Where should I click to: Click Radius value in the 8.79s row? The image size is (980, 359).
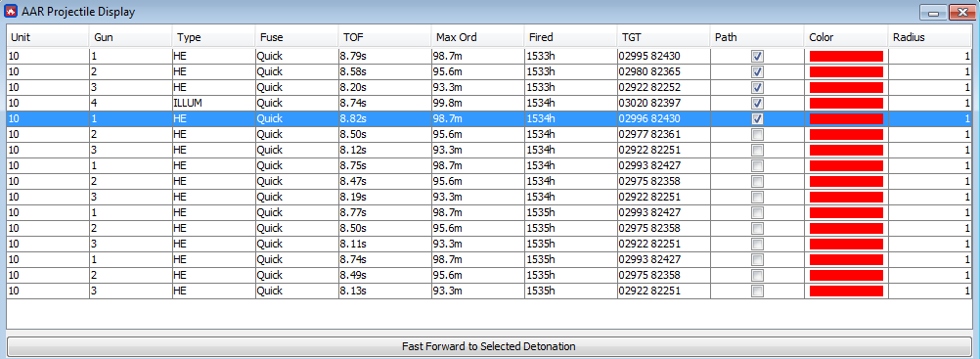coord(930,57)
